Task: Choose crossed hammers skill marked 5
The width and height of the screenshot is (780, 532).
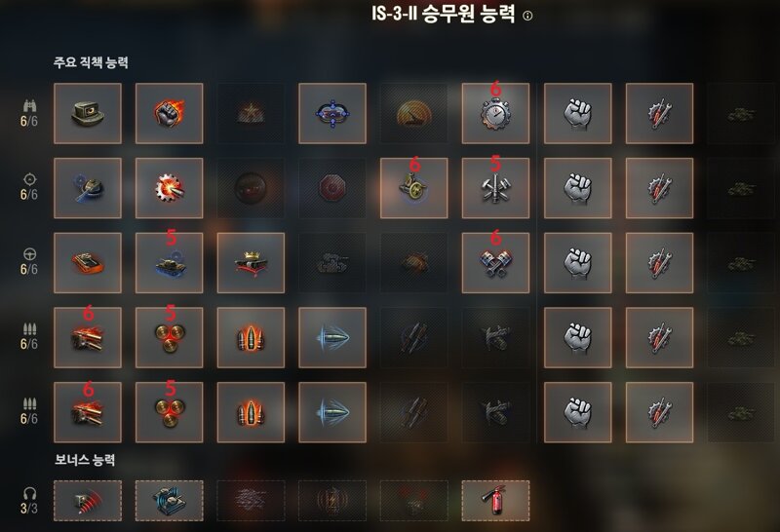Action: pos(495,188)
